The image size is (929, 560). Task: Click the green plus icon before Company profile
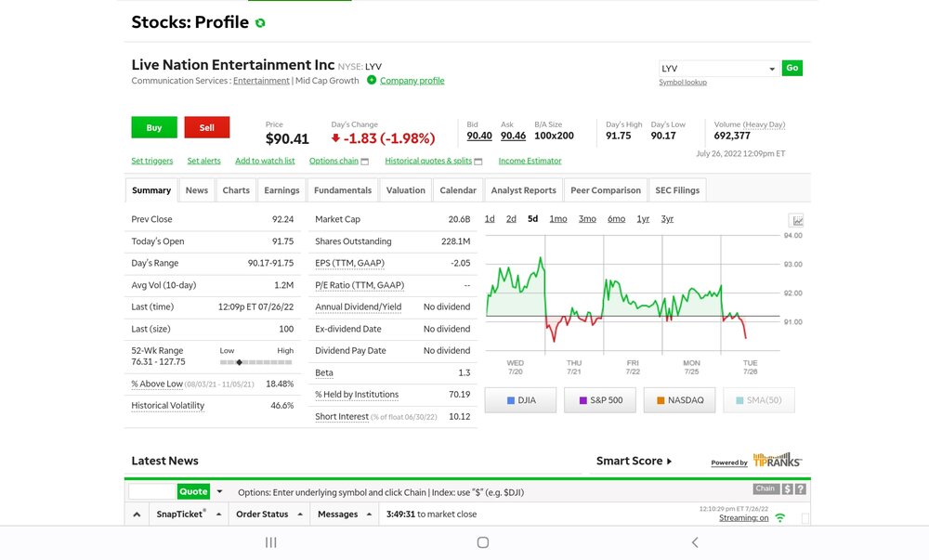pyautogui.click(x=372, y=80)
